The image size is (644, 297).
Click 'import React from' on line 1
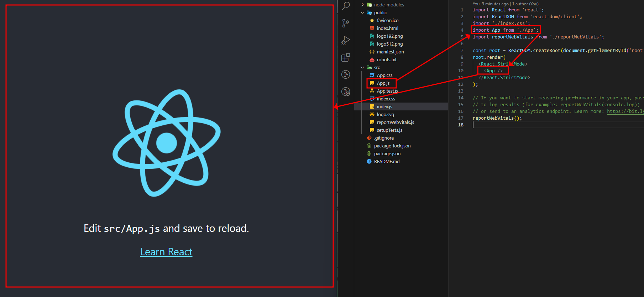pos(496,10)
